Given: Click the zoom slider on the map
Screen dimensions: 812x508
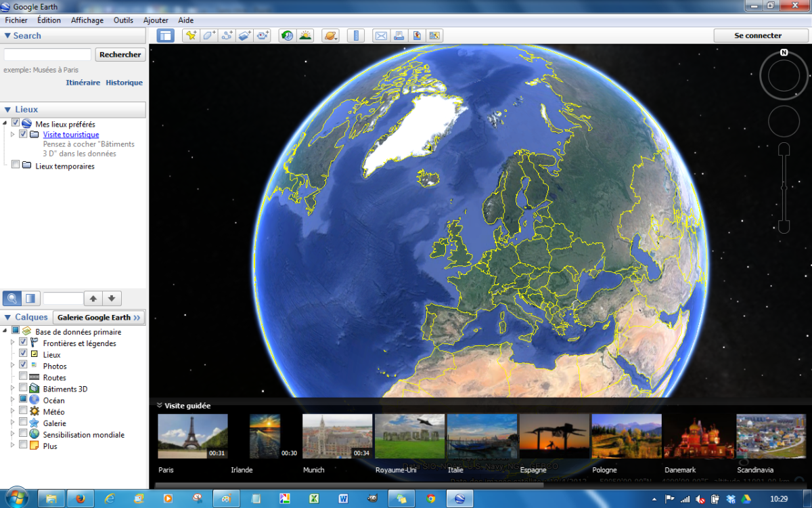Looking at the screenshot, I should (x=784, y=188).
